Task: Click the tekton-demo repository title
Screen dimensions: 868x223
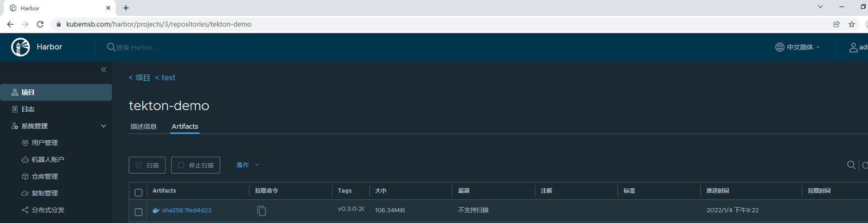Action: pos(169,106)
